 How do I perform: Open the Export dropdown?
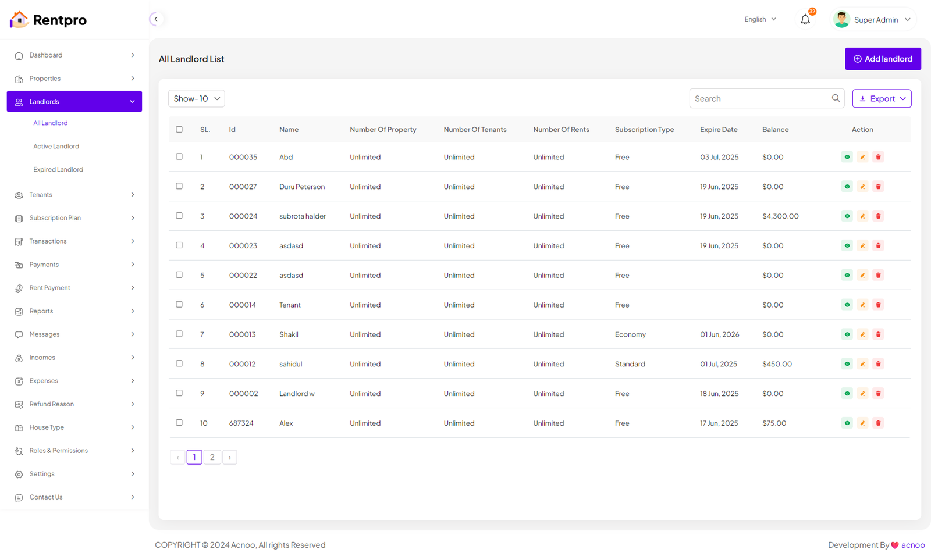[882, 99]
